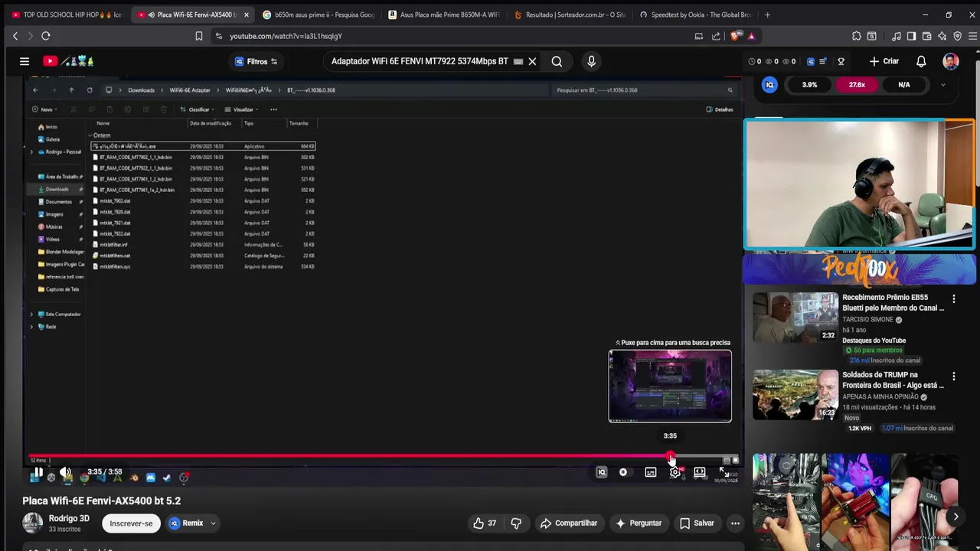Open more actions three-dot button under video

(735, 523)
